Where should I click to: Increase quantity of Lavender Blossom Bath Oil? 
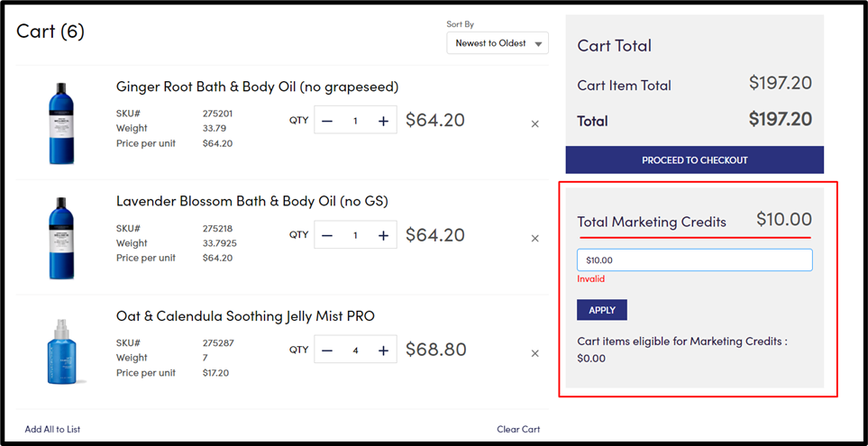383,235
